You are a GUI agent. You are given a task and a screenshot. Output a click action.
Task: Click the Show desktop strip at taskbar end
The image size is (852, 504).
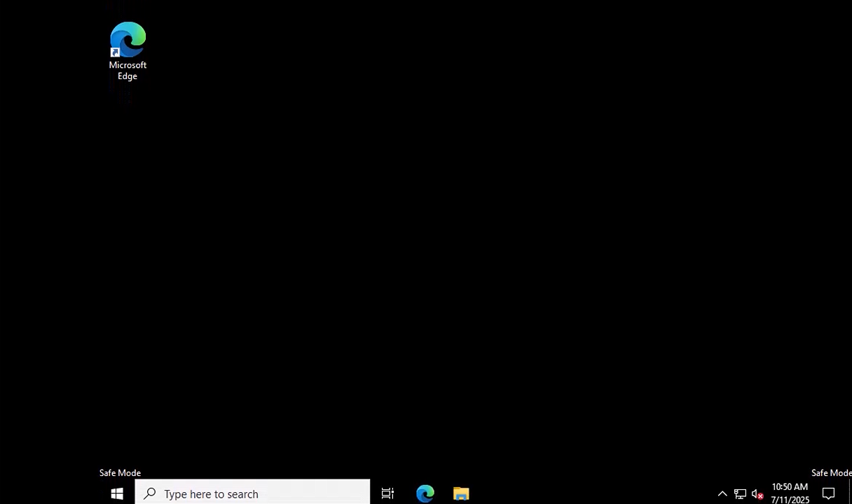[849, 493]
